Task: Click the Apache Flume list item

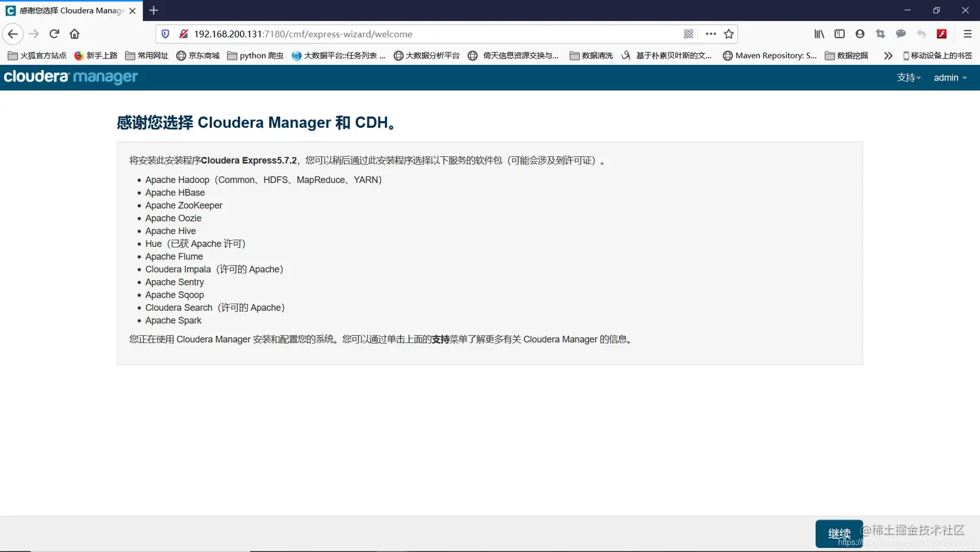Action: coord(174,257)
